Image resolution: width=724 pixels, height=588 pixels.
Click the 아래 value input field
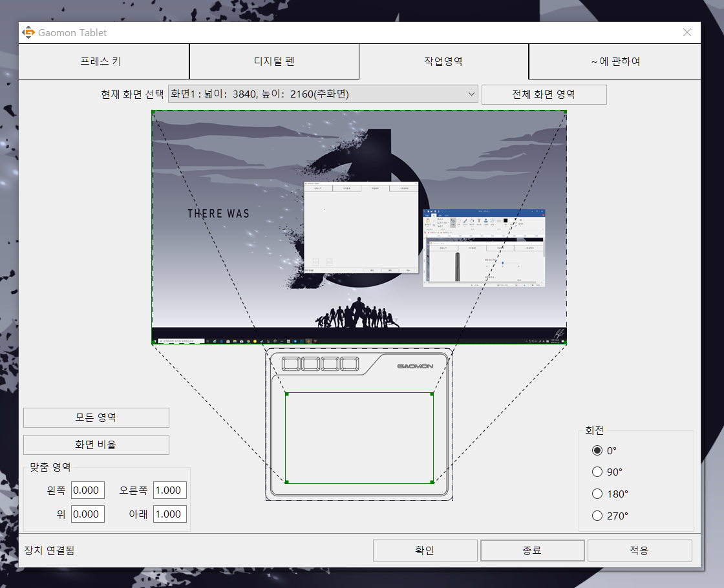pos(170,514)
